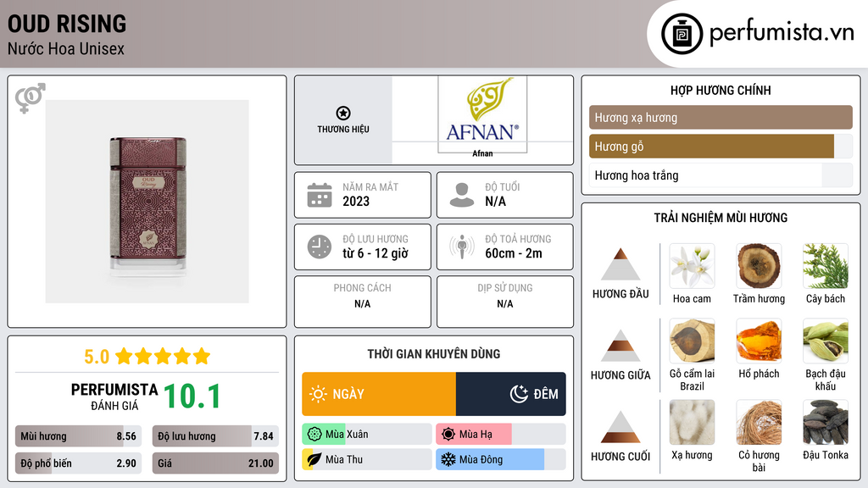
Task: Click the Afnan brand logo
Action: pos(482,115)
